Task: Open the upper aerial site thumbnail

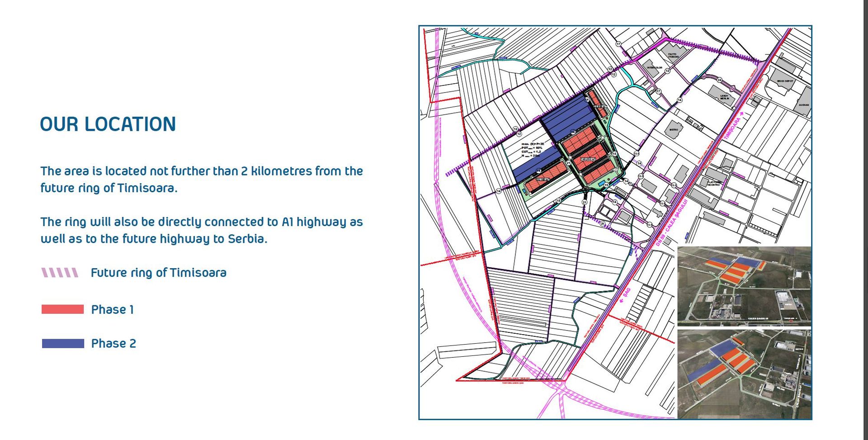Action: pos(744,286)
